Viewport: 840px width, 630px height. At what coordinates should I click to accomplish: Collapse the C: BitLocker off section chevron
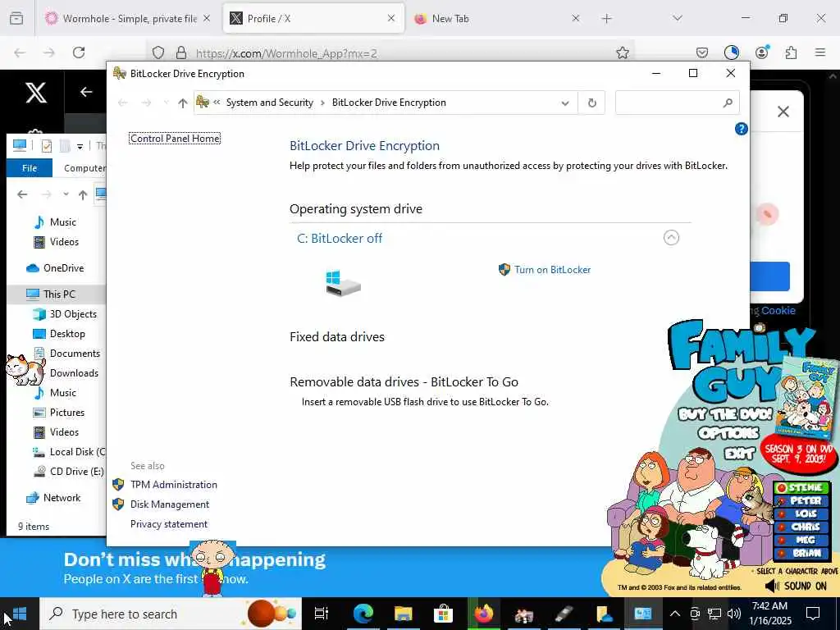(671, 237)
